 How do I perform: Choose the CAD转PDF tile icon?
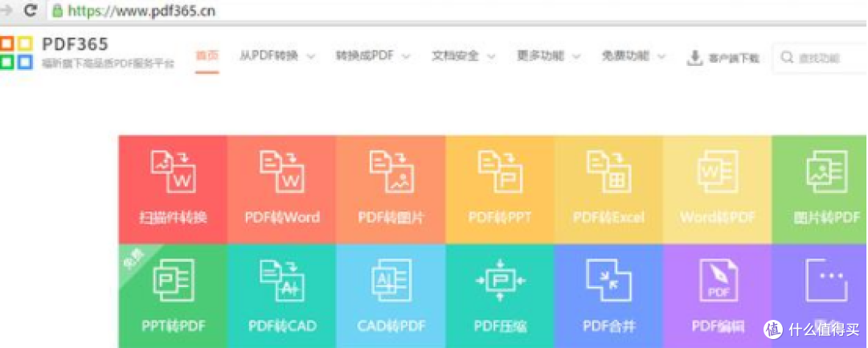(392, 280)
